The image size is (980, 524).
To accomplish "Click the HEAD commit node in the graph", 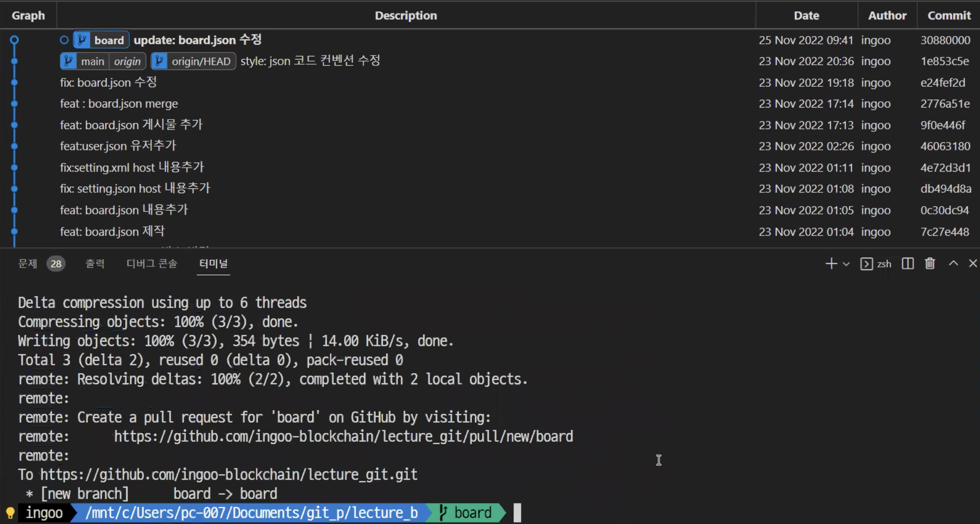I will click(x=14, y=40).
